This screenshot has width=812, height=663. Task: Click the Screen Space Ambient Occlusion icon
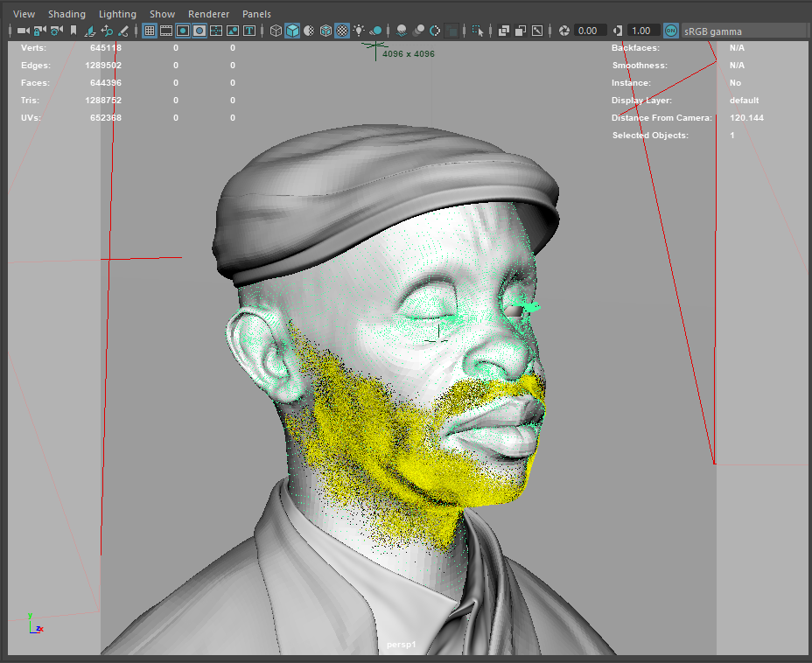pyautogui.click(x=402, y=31)
